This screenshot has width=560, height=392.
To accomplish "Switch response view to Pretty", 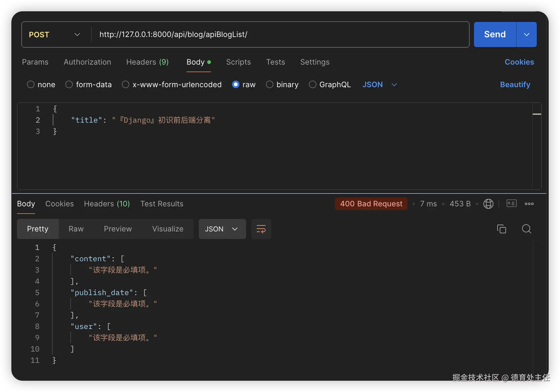I will [38, 229].
